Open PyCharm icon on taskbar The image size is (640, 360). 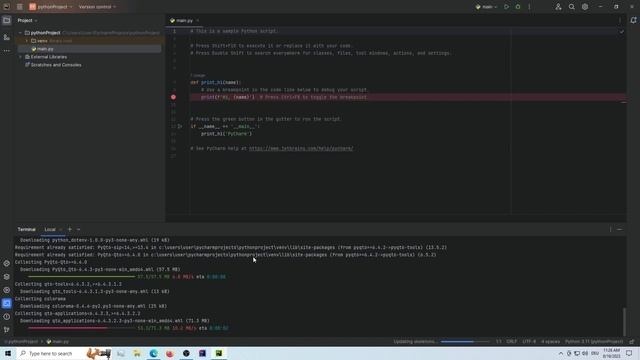[x=219, y=353]
